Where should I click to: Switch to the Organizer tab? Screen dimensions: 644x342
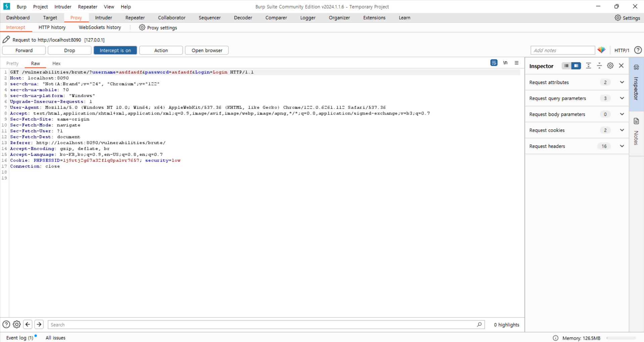(x=339, y=18)
